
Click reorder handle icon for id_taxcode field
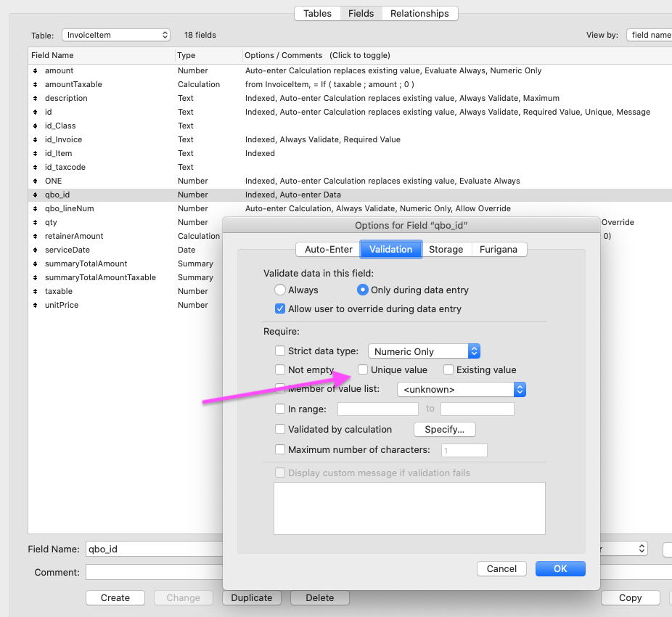[x=35, y=167]
